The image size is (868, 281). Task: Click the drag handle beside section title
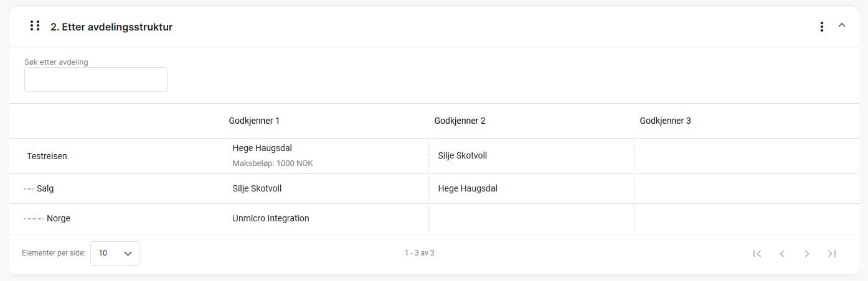coord(35,26)
